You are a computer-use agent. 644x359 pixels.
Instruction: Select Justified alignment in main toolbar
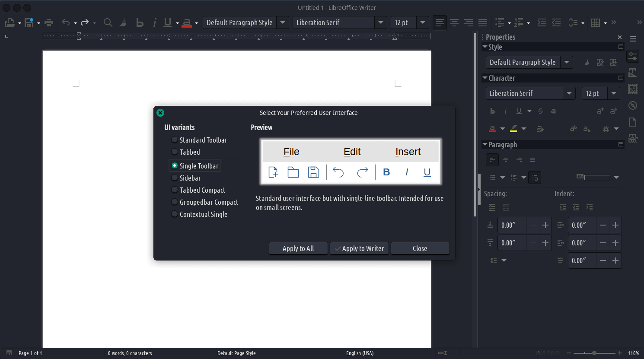(x=483, y=22)
